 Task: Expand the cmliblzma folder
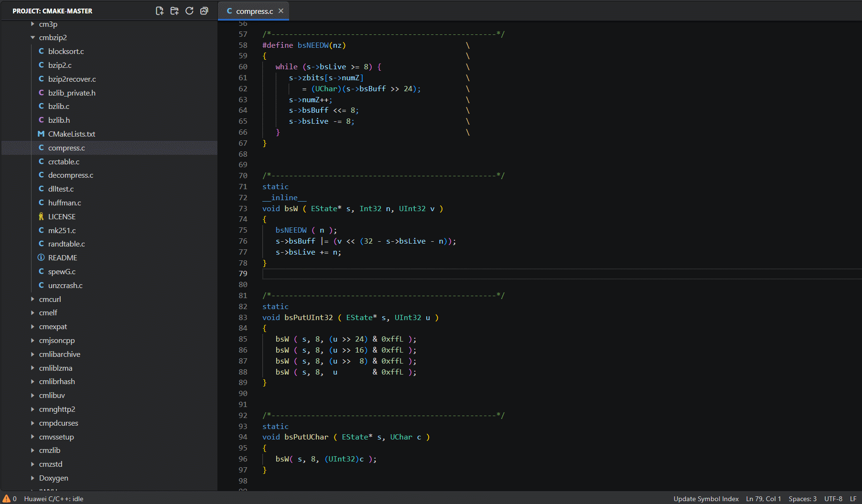tap(32, 368)
